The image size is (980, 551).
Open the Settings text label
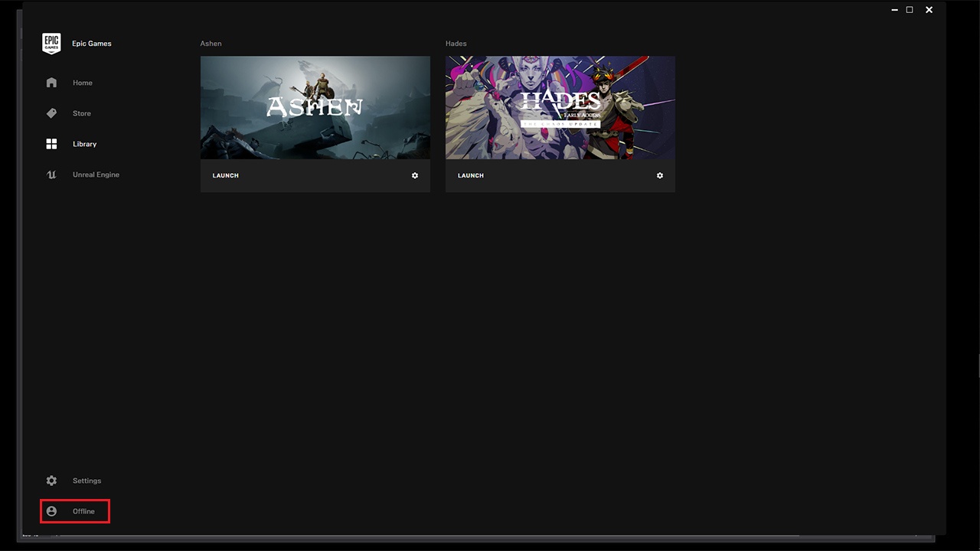click(x=87, y=481)
